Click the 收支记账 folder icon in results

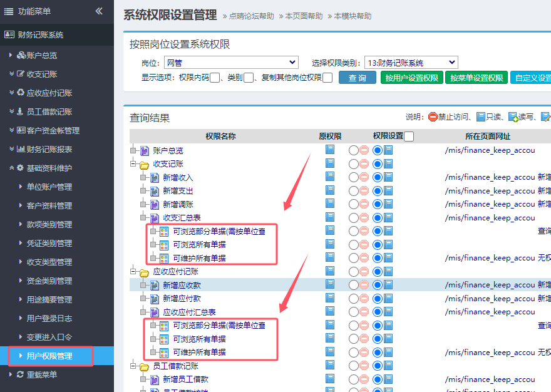(144, 164)
